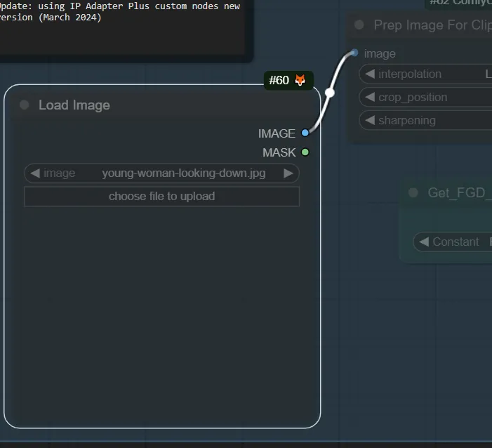Click the IMAGE output label
This screenshot has height=448, width=492.
277,133
